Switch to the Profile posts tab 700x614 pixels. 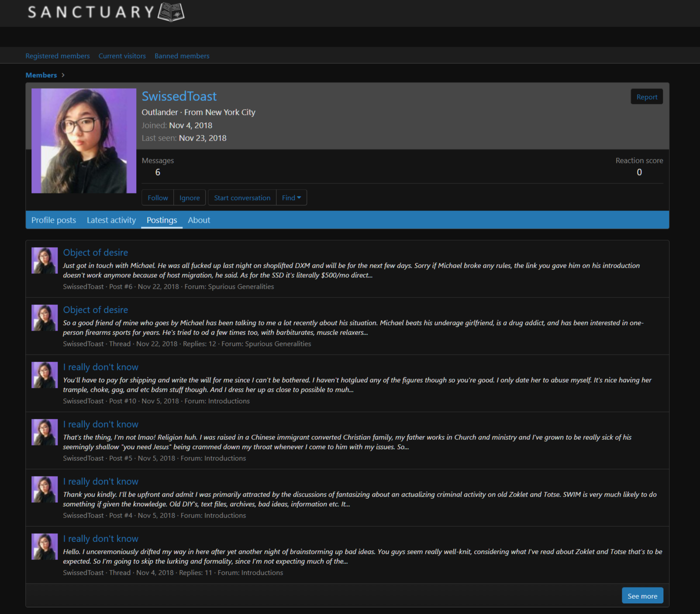(x=54, y=220)
